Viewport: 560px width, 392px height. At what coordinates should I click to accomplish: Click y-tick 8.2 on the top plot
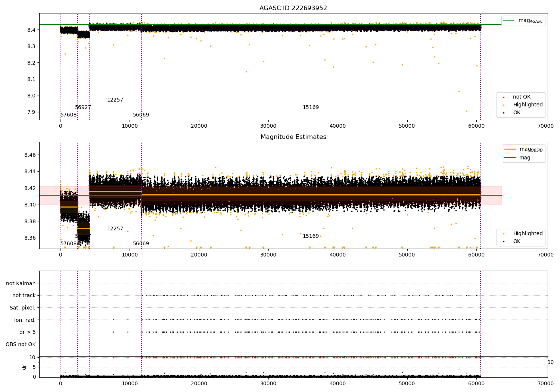pos(31,63)
